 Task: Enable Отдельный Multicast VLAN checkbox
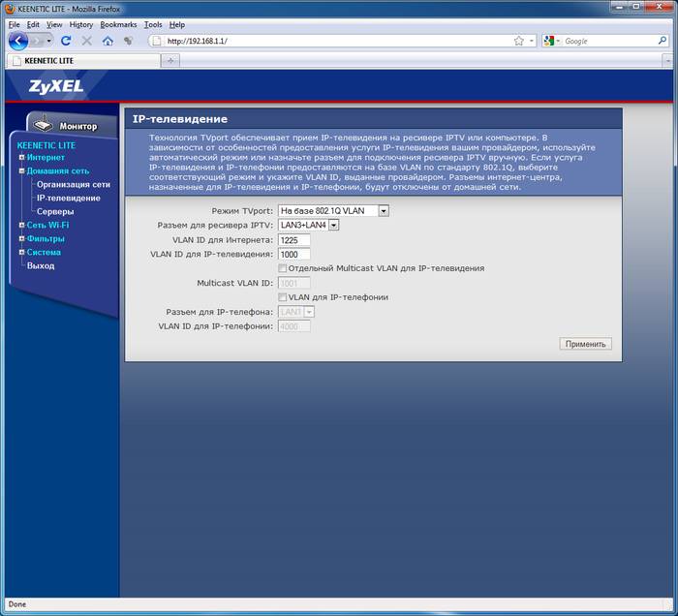282,268
